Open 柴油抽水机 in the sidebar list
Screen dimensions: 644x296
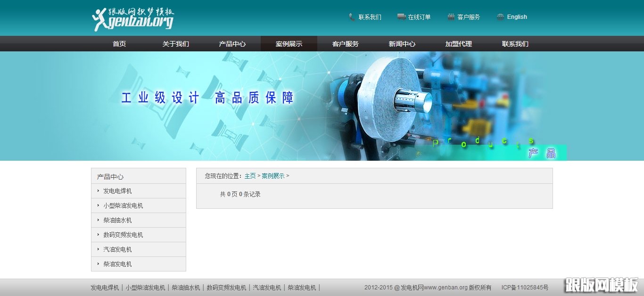[x=117, y=220]
